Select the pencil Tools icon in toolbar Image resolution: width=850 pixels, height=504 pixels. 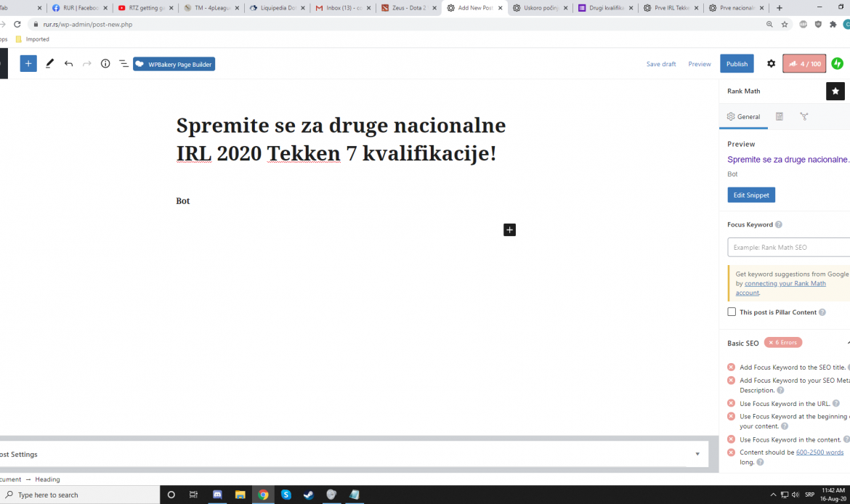[x=49, y=64]
